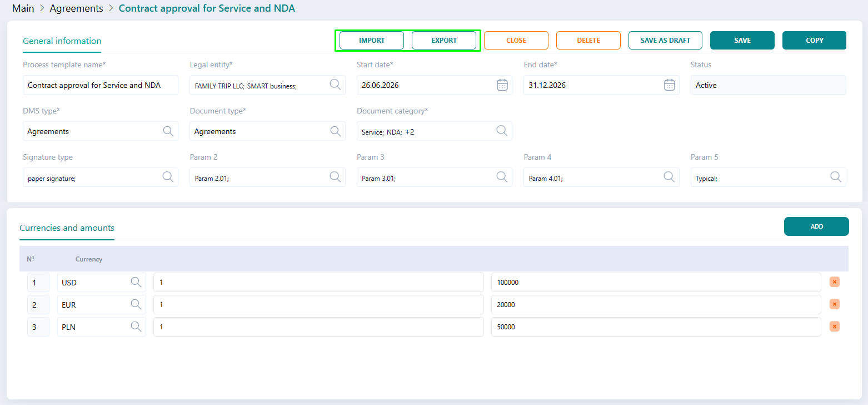Delete the PLN currency row
This screenshot has width=868, height=405.
tap(834, 327)
